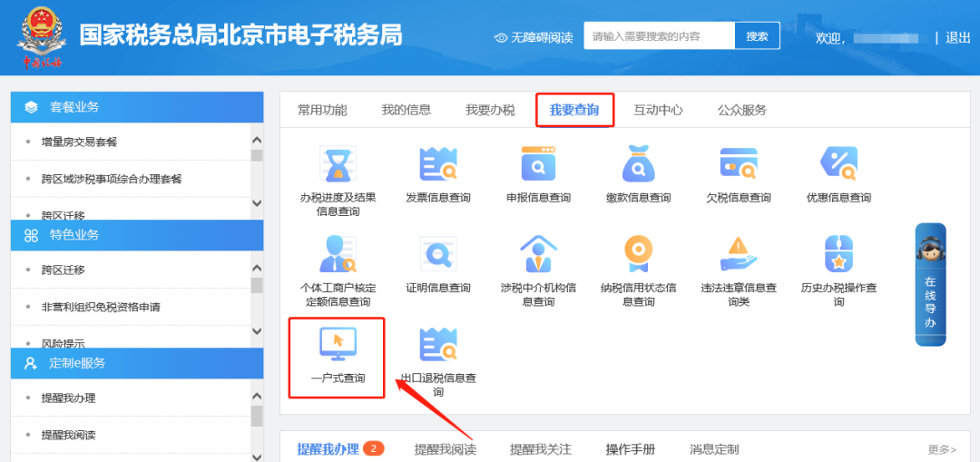Open 违法违章信息查询类 icon
The width and height of the screenshot is (980, 462).
click(738, 254)
